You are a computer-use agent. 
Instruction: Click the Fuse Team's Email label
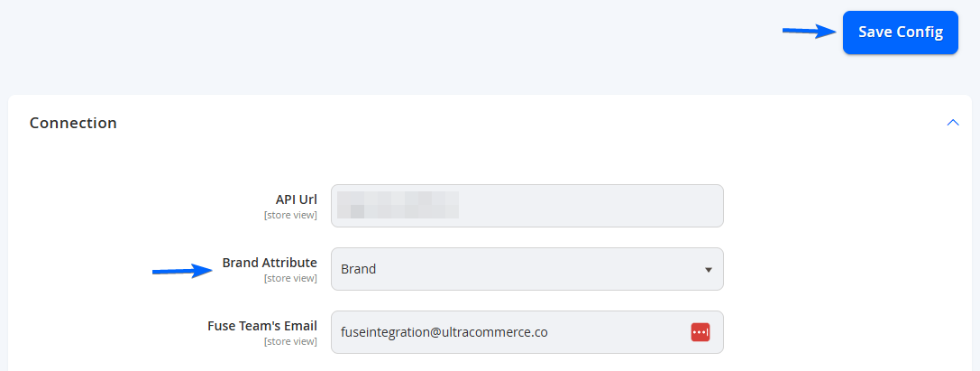point(261,326)
